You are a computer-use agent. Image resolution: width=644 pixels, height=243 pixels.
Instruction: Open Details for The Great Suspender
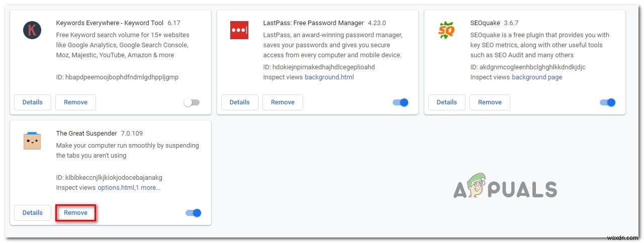[x=33, y=213]
